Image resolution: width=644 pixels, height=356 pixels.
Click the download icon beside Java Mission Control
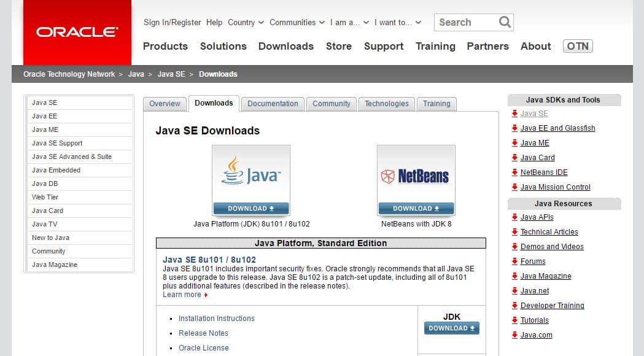514,187
